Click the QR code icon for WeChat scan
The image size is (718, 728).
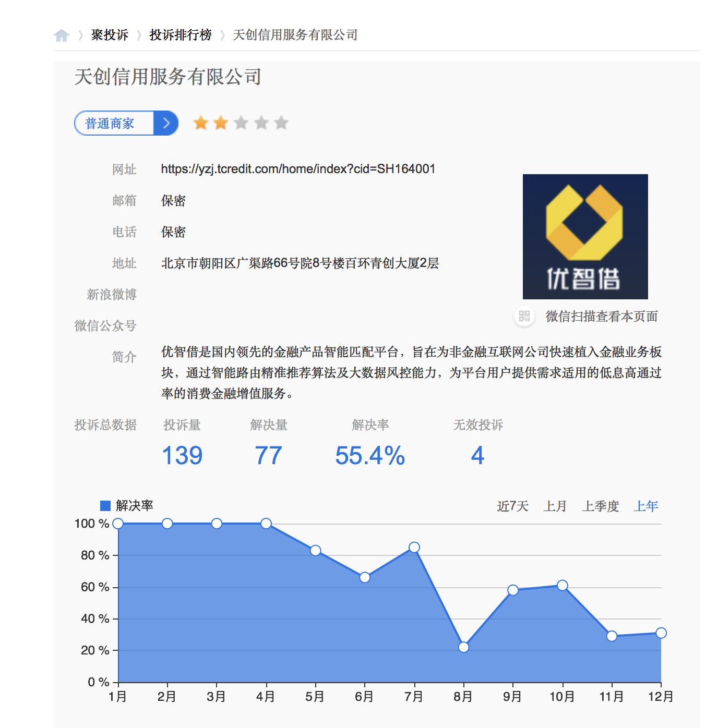coord(523,316)
